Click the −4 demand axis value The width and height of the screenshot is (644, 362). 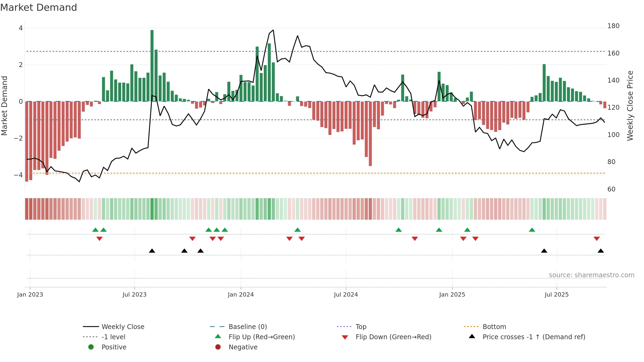click(x=18, y=175)
